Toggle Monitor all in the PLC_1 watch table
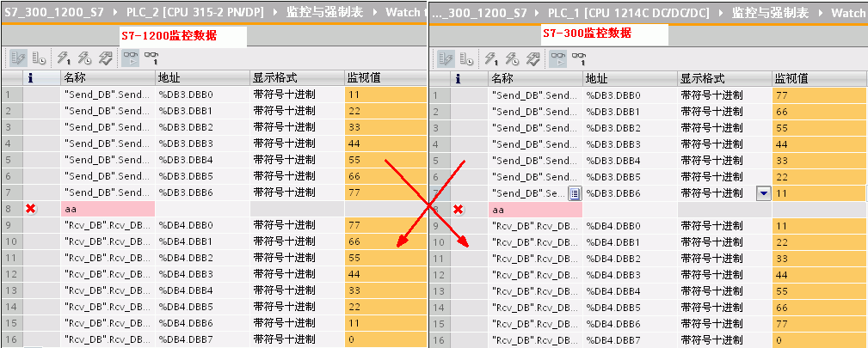868x348 pixels. [x=558, y=58]
